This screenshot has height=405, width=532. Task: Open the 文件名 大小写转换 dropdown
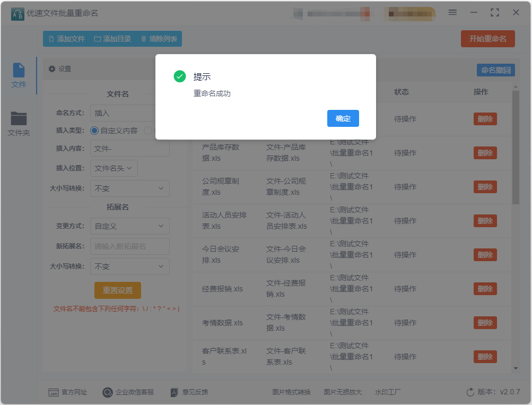129,188
